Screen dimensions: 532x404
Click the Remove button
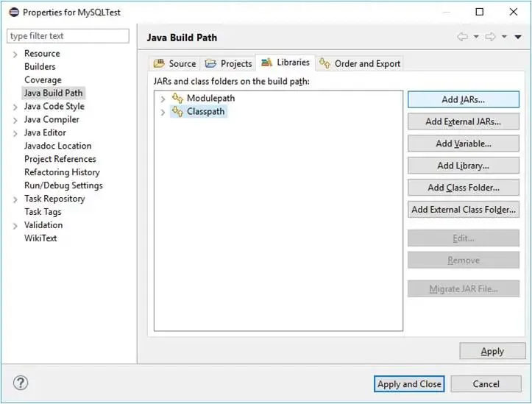point(464,261)
